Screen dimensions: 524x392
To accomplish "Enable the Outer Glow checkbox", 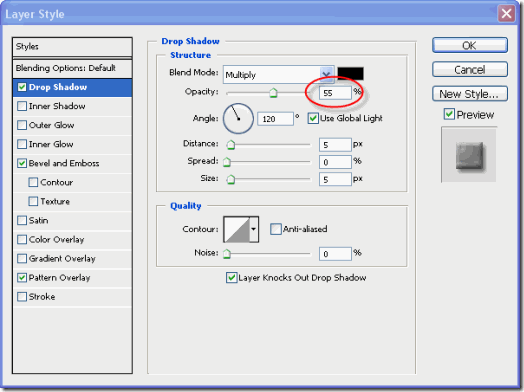I will click(x=22, y=125).
